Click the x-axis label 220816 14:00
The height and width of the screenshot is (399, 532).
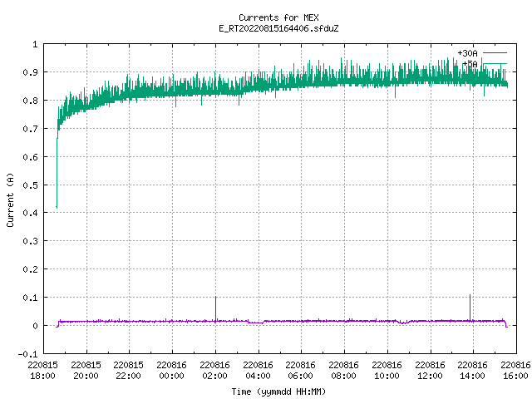[x=473, y=371]
